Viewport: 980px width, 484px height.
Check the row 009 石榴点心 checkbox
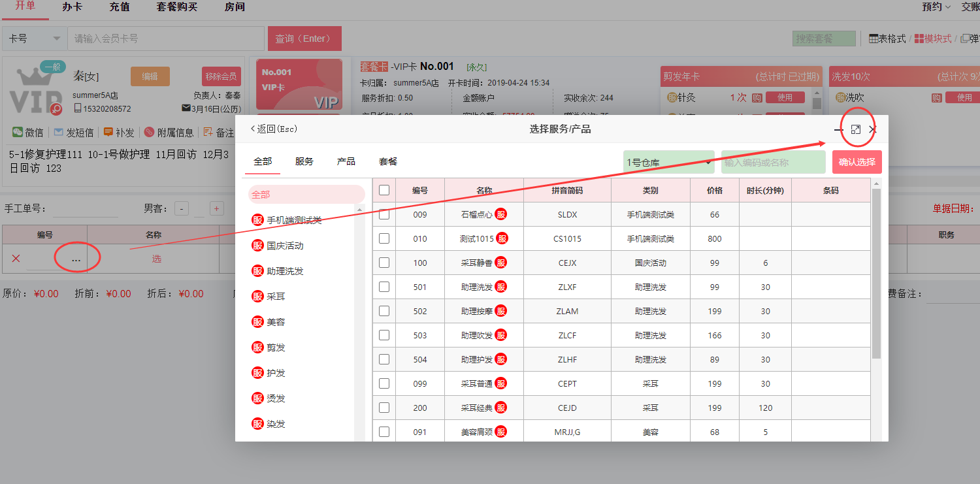(384, 214)
